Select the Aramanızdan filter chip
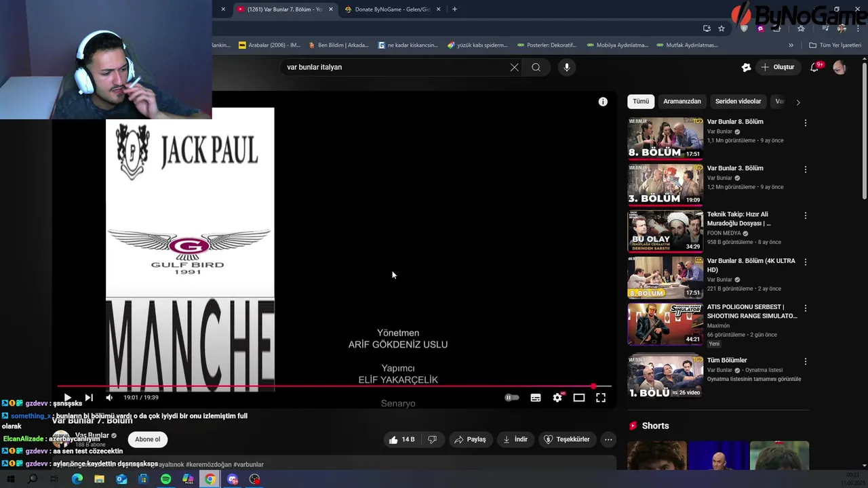868x488 pixels. pos(682,102)
